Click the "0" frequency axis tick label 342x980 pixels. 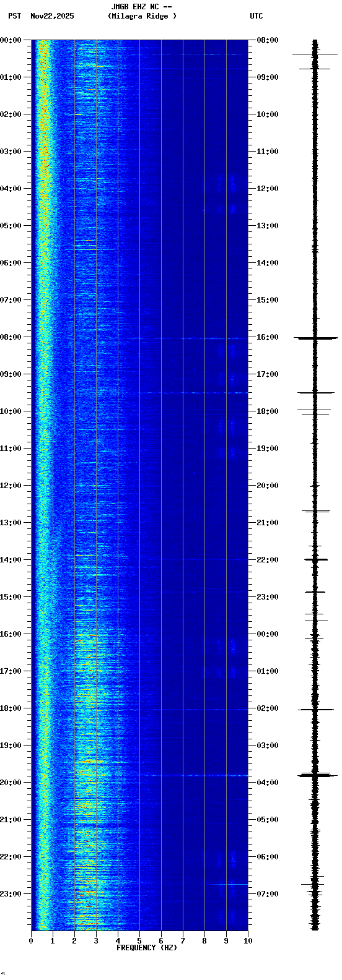coord(31,941)
